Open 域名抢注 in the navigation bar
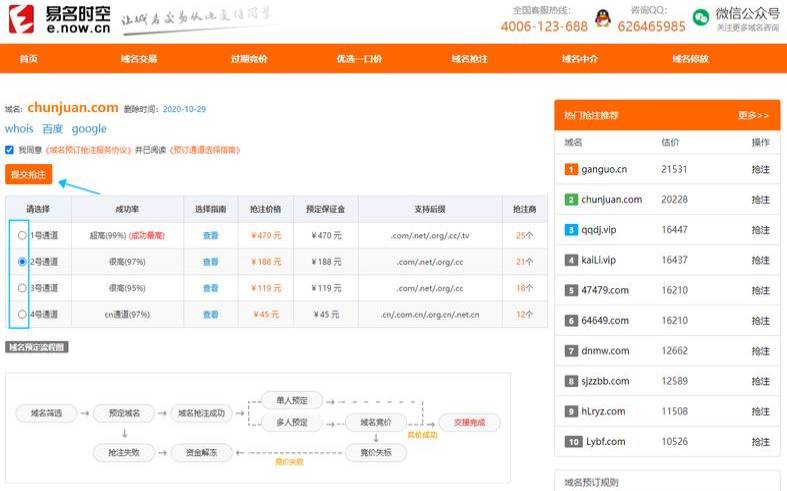The image size is (787, 491). click(469, 59)
